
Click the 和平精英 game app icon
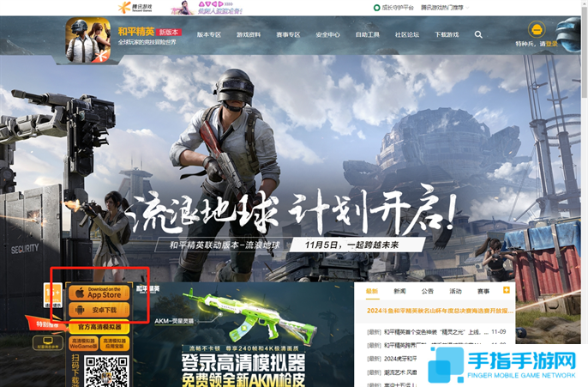pyautogui.click(x=88, y=40)
